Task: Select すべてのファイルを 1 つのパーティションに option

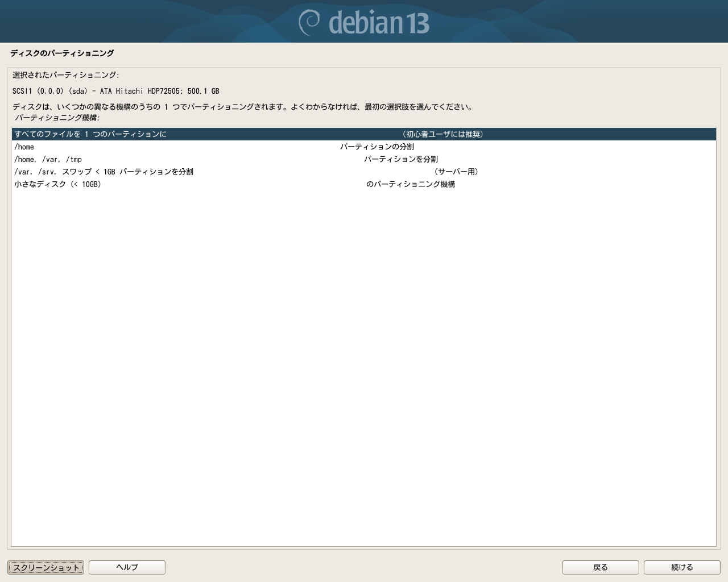Action: tap(363, 134)
